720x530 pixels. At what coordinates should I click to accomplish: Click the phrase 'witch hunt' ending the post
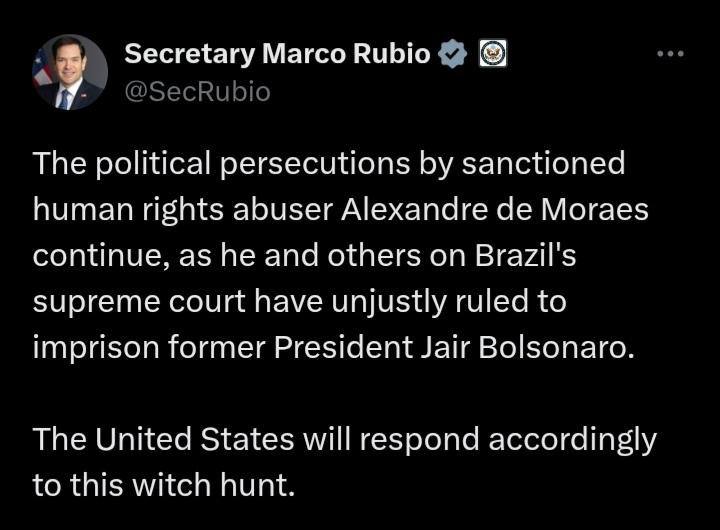(214, 485)
